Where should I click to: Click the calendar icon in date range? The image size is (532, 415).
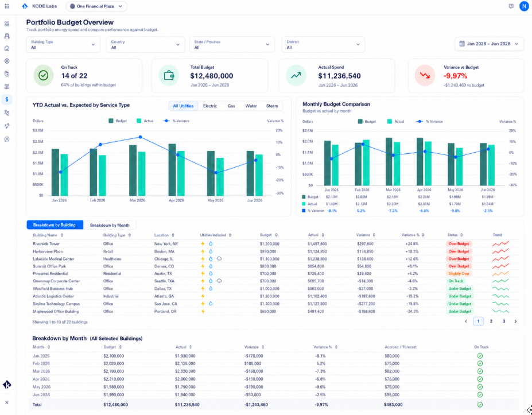click(462, 44)
